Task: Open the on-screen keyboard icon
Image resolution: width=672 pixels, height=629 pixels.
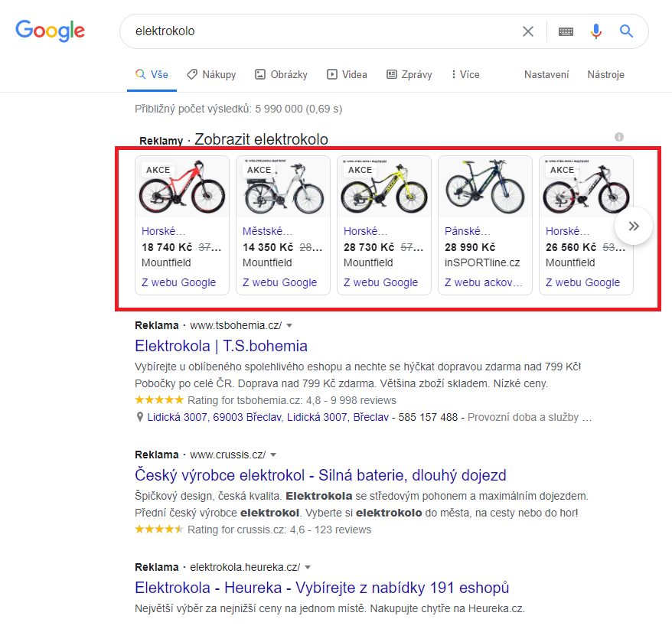Action: pyautogui.click(x=566, y=31)
